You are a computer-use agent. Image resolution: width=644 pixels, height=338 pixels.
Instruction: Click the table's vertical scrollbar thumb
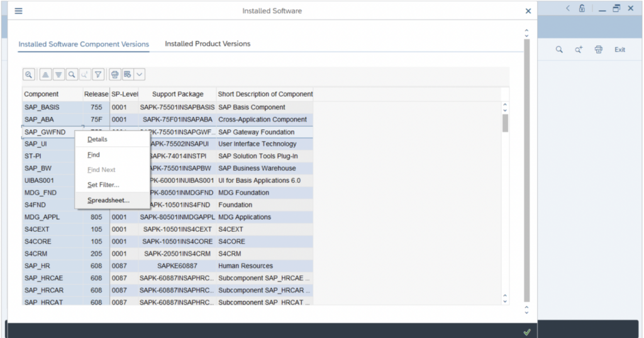(505, 123)
